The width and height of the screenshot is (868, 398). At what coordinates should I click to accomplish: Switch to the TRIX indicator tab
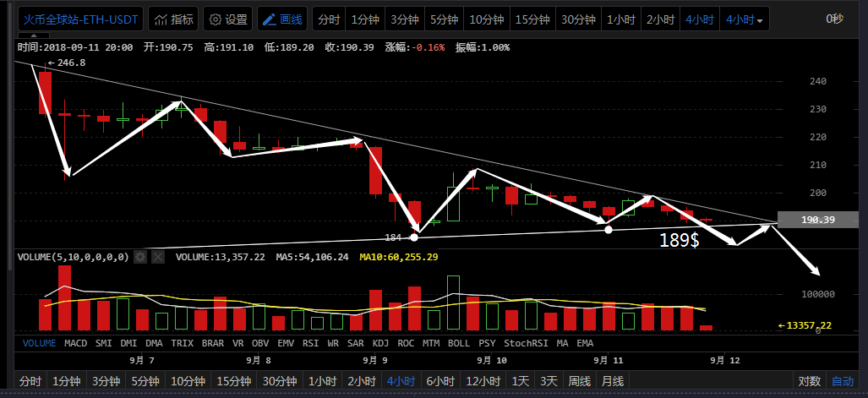click(182, 343)
